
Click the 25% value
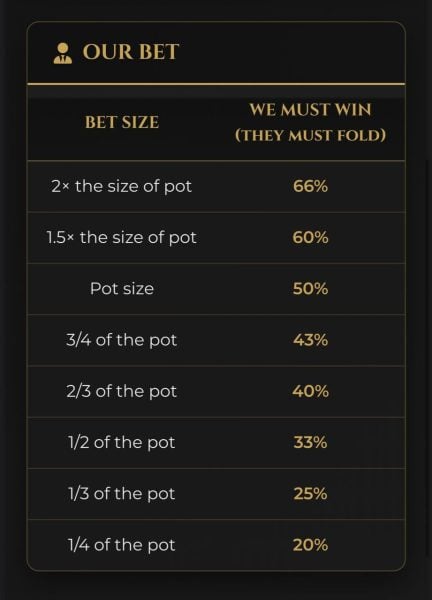310,494
